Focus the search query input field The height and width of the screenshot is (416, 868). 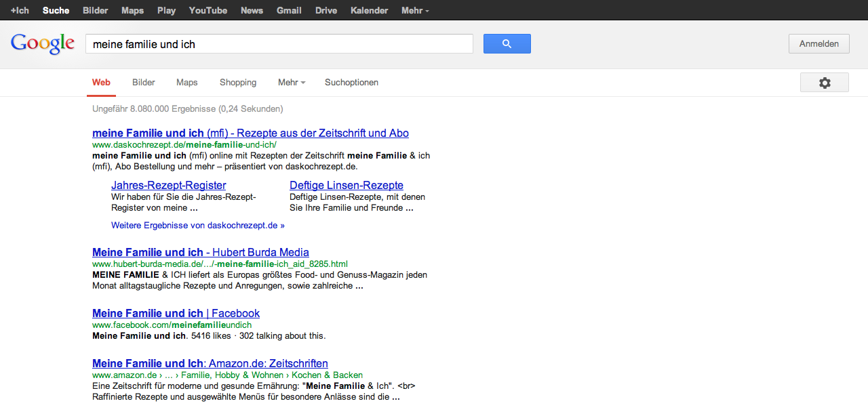pyautogui.click(x=278, y=44)
